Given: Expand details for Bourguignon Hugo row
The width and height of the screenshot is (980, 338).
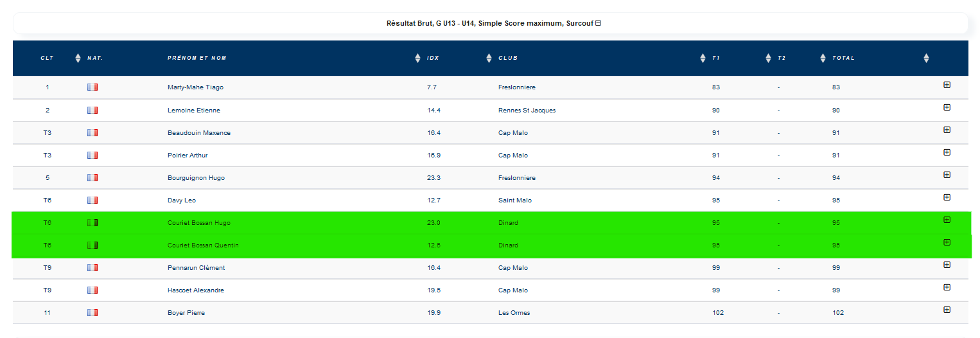Looking at the screenshot, I should [947, 175].
